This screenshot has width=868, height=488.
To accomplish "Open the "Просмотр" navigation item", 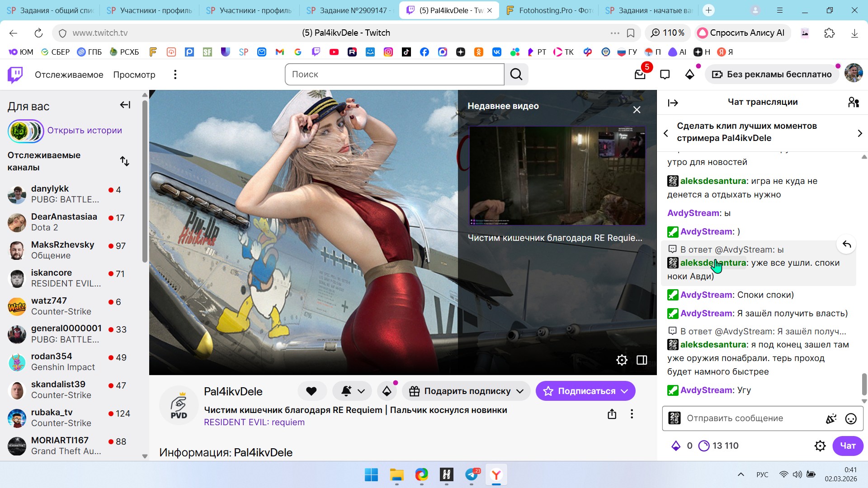I will click(134, 75).
